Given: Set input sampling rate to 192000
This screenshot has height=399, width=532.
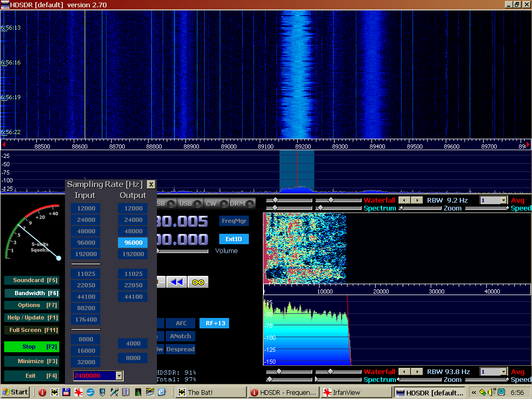Looking at the screenshot, I should click(86, 254).
